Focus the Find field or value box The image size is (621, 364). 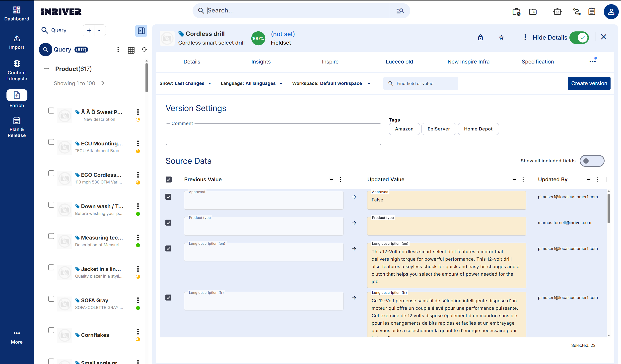420,83
